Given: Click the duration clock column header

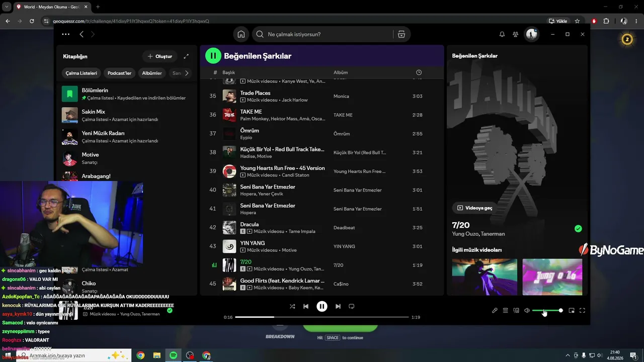Looking at the screenshot, I should [x=419, y=72].
